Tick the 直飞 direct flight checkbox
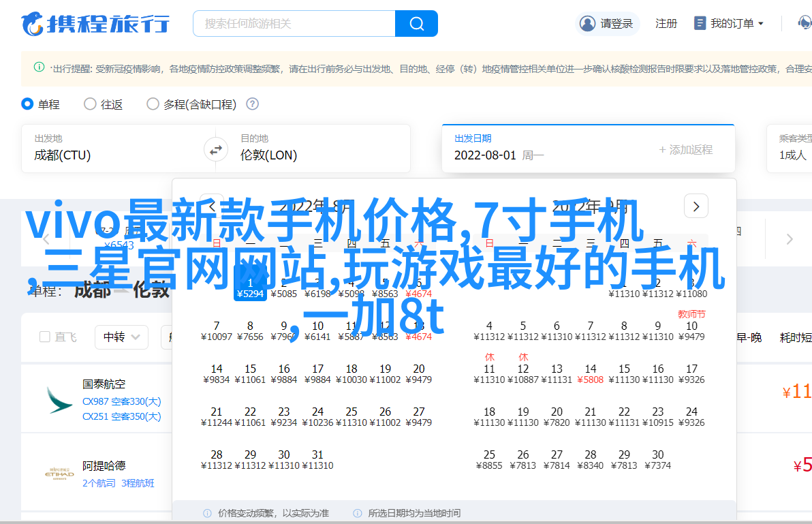This screenshot has width=812, height=524. point(45,337)
